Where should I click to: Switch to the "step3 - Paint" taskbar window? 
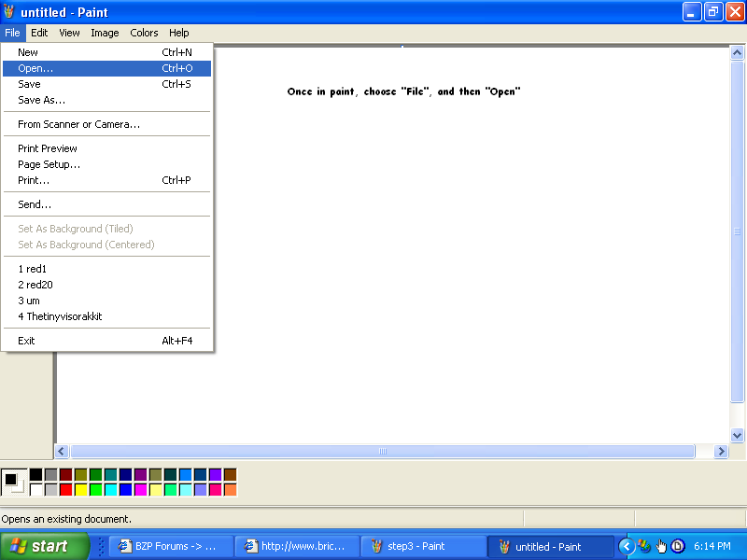pos(423,546)
